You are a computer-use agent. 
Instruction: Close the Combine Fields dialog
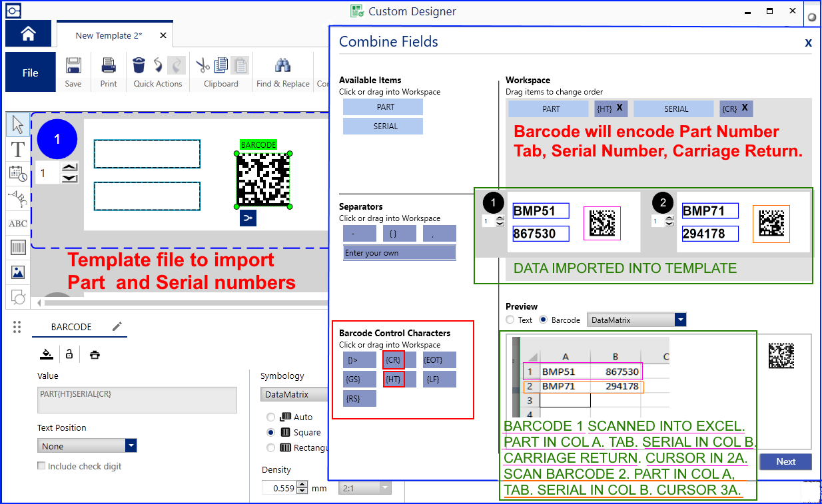point(808,43)
